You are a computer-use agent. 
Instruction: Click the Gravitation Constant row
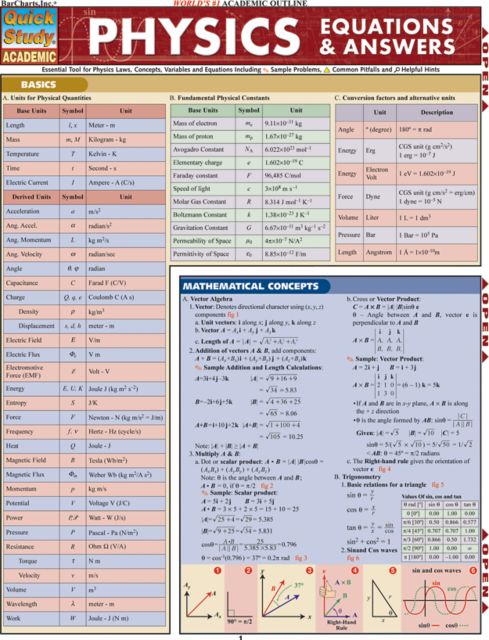pos(250,228)
